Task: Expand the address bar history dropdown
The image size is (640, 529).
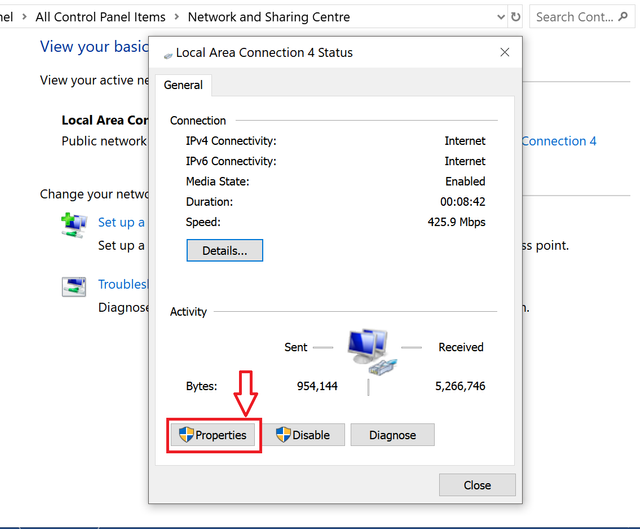Action: (x=501, y=17)
